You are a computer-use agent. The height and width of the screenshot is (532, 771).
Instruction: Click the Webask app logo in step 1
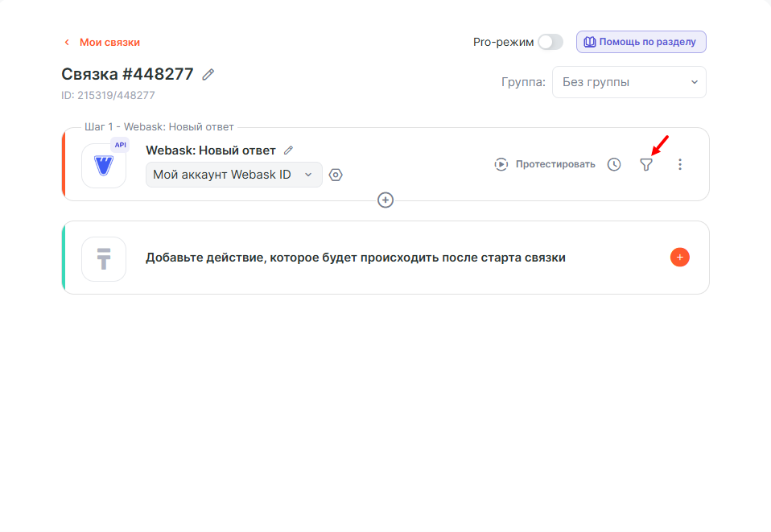[104, 166]
